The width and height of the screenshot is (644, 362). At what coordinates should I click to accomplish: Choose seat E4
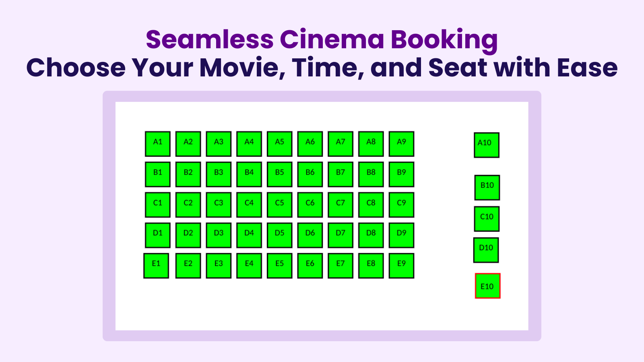click(249, 265)
